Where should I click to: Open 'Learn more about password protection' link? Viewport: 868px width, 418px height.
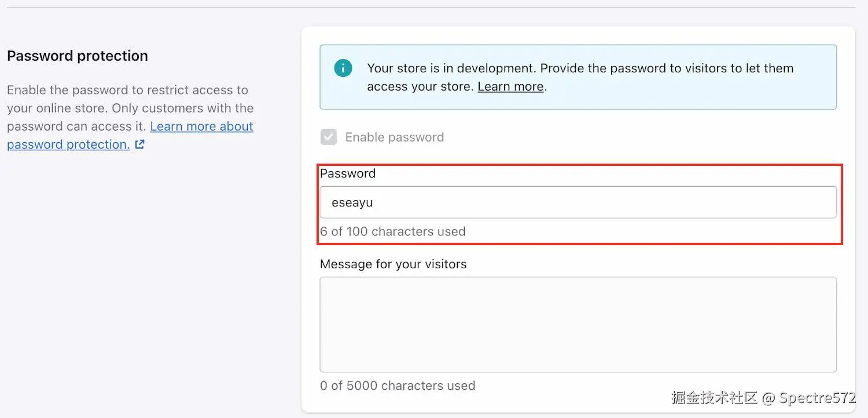click(201, 126)
